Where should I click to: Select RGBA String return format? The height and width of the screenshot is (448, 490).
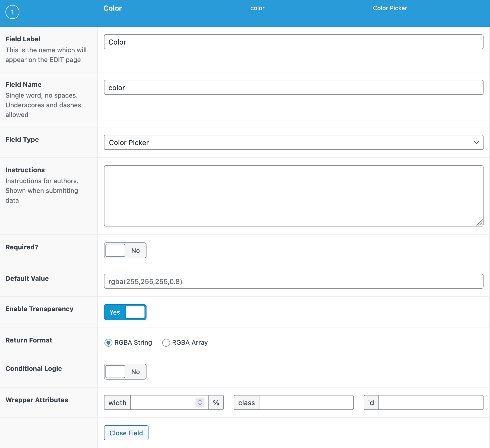[x=108, y=343]
